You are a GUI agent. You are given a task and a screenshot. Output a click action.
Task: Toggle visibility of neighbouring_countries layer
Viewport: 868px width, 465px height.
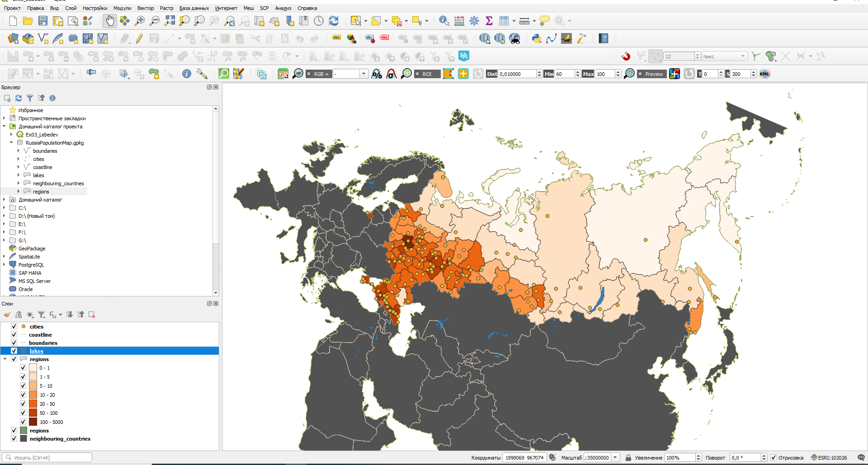[14, 439]
